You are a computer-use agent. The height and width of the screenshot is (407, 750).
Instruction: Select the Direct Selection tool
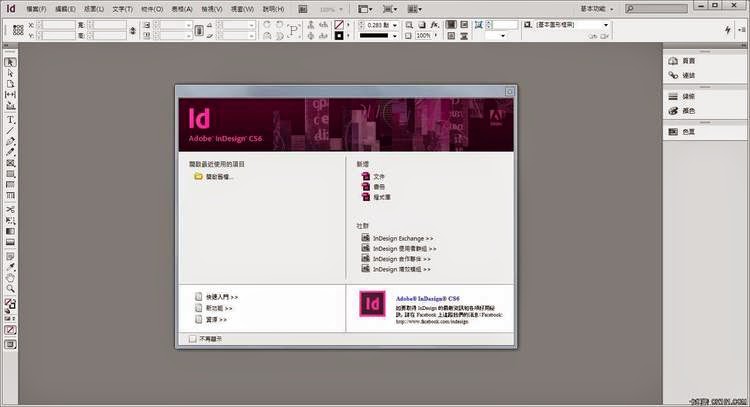[10, 73]
